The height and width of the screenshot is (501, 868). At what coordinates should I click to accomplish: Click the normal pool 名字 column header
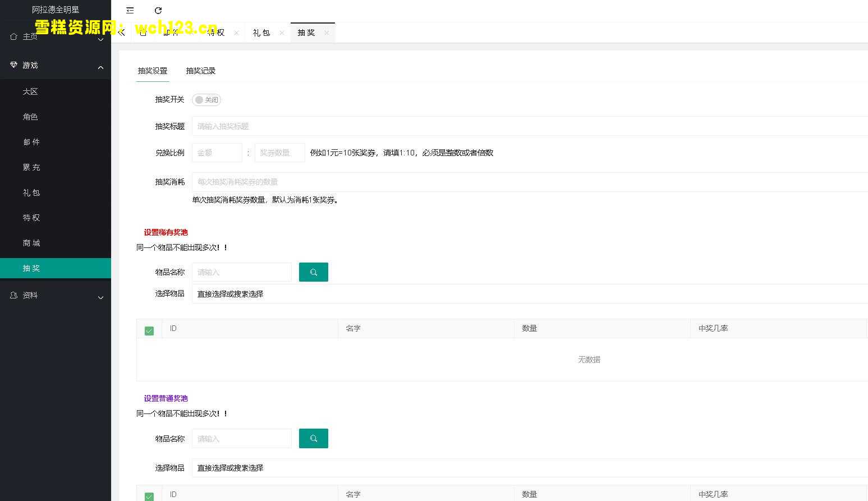pyautogui.click(x=426, y=494)
